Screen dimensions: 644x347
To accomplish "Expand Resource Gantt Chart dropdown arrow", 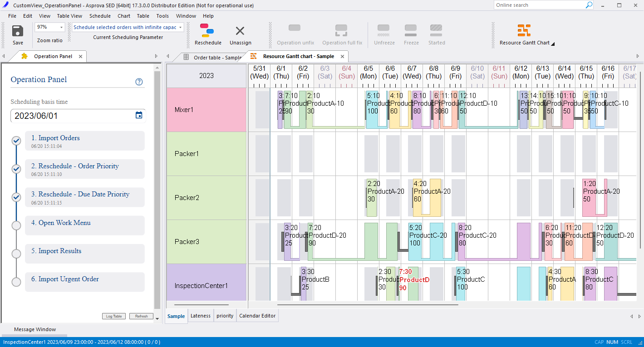I will pyautogui.click(x=553, y=44).
